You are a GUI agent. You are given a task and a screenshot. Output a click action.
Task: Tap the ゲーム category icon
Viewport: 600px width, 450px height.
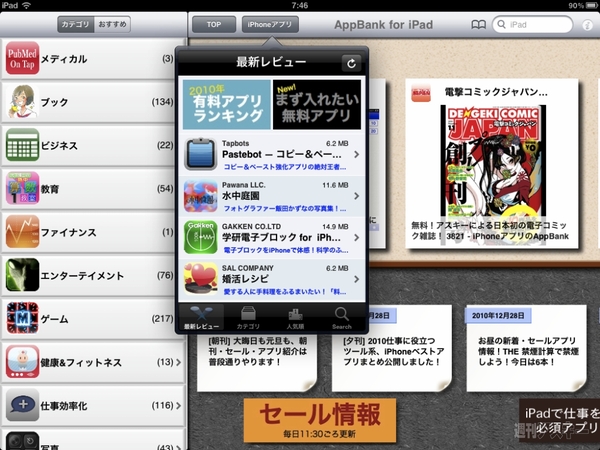(x=23, y=318)
